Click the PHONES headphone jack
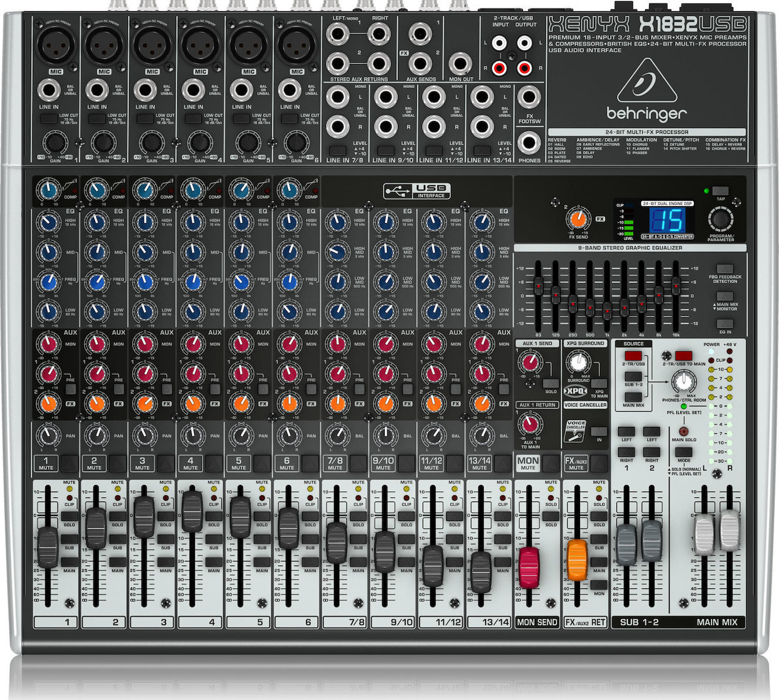 pyautogui.click(x=530, y=143)
